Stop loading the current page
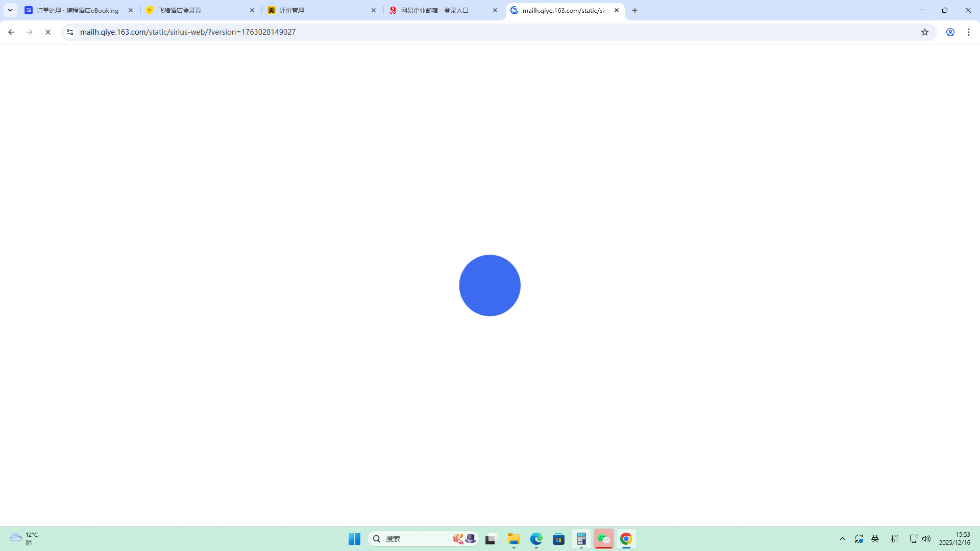 click(x=48, y=32)
